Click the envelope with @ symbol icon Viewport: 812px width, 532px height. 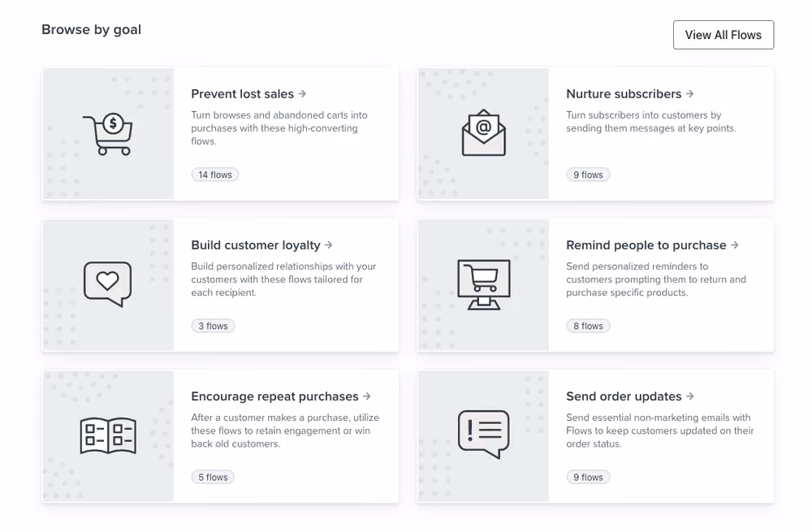click(x=483, y=132)
